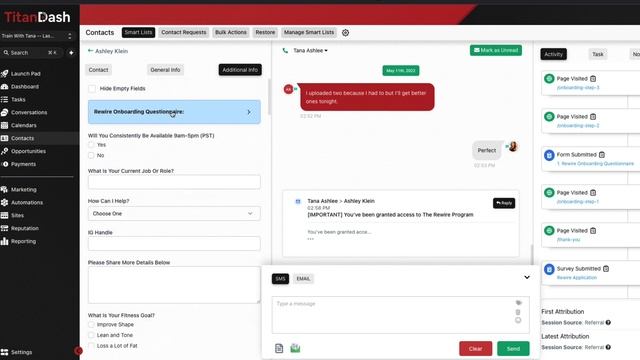Open Automations section
Screen dimensions: 640x360
pos(27,202)
